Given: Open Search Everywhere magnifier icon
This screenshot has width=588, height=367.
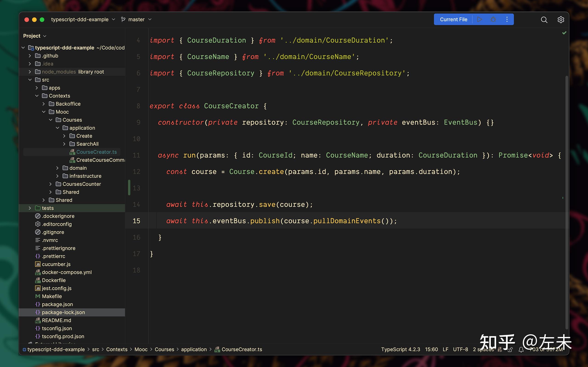Looking at the screenshot, I should click(544, 20).
